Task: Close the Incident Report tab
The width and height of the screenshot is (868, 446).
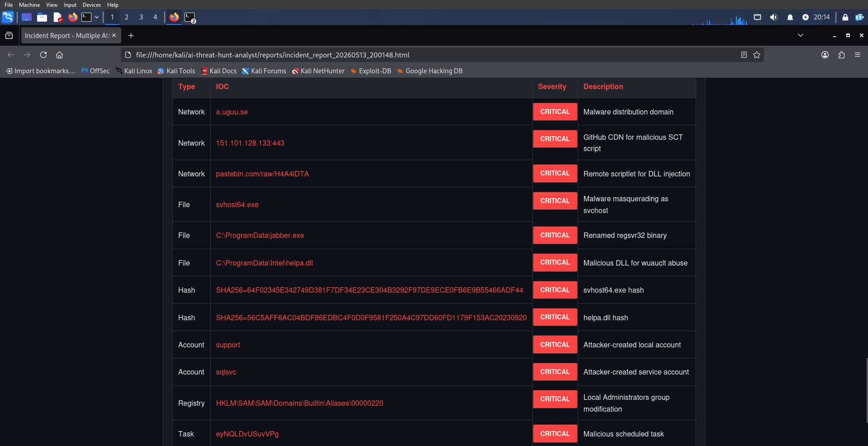Action: click(x=114, y=35)
